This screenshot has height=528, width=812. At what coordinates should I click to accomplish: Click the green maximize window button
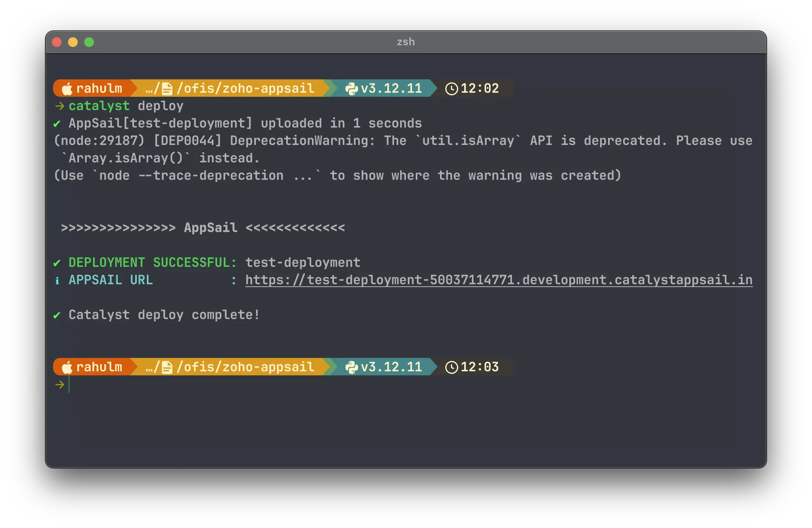pyautogui.click(x=89, y=42)
